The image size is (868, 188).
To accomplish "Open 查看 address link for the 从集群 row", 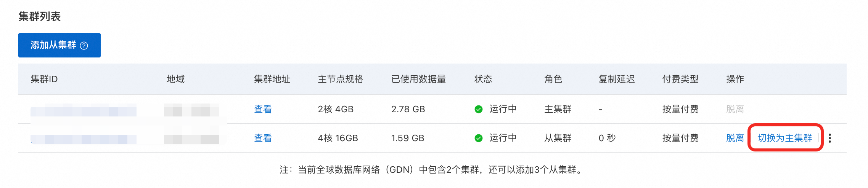I will pos(263,138).
